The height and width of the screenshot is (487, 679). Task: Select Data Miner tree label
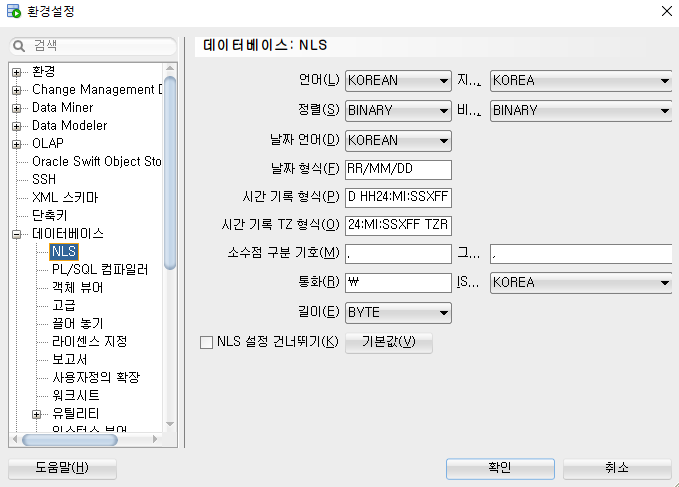pyautogui.click(x=62, y=107)
